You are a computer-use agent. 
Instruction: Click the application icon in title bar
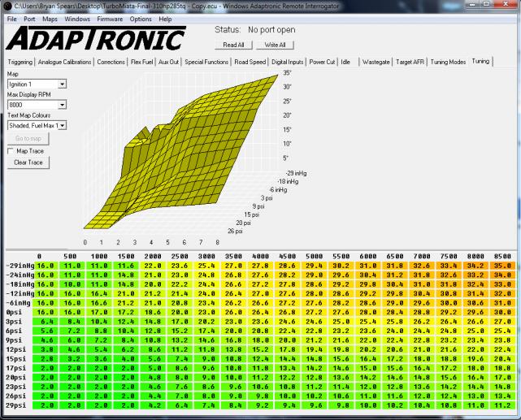pos(7,6)
